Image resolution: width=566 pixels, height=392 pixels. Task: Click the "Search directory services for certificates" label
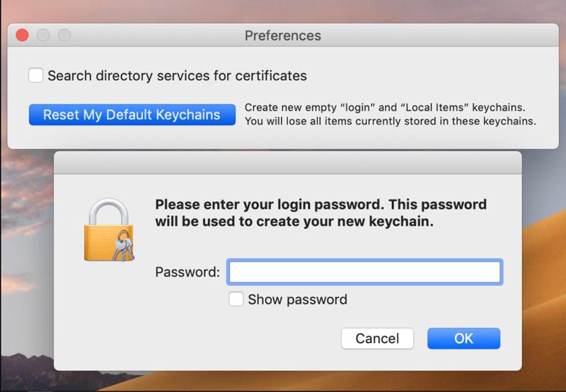pyautogui.click(x=178, y=76)
